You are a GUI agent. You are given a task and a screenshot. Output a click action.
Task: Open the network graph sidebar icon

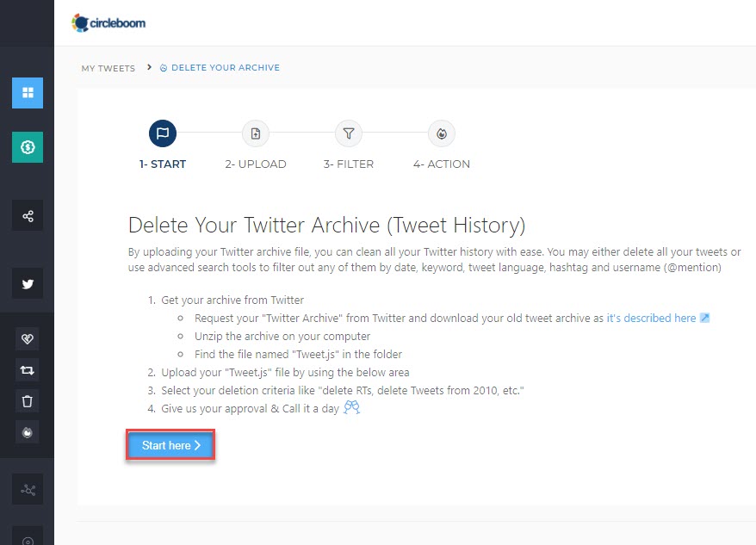point(28,490)
